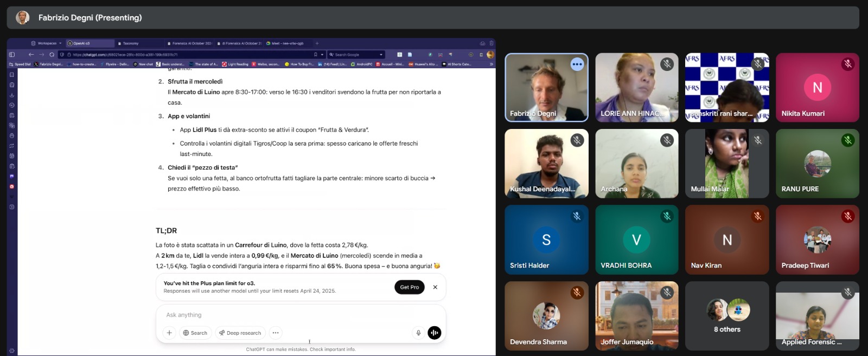Open the Reading List panel in sidebar
Viewport: 868px width, 356px height.
pos(12,85)
